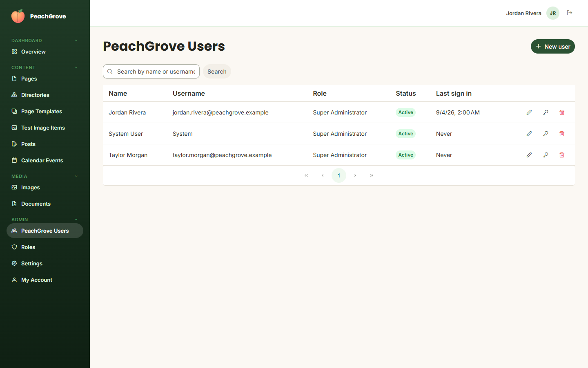
Task: Click key icon for System User
Action: pyautogui.click(x=546, y=134)
